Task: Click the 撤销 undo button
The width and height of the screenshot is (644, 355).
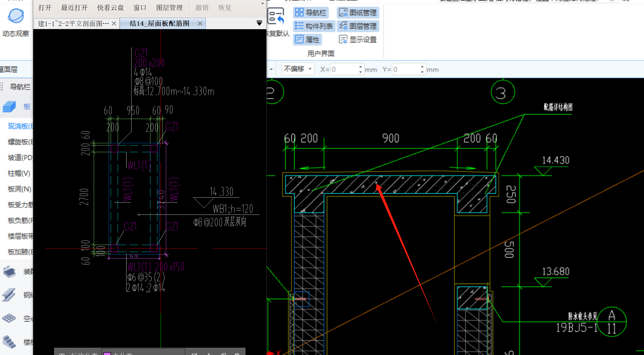Action: pyautogui.click(x=202, y=8)
